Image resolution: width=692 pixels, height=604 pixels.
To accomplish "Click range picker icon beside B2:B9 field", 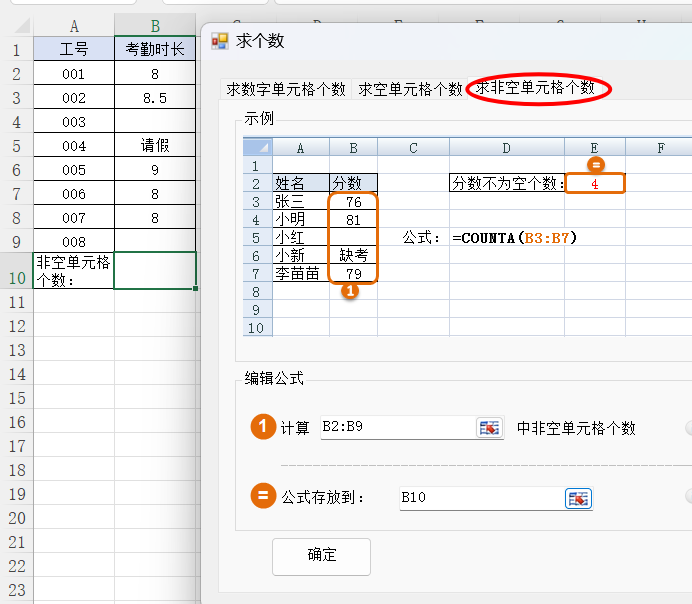I will pyautogui.click(x=489, y=428).
